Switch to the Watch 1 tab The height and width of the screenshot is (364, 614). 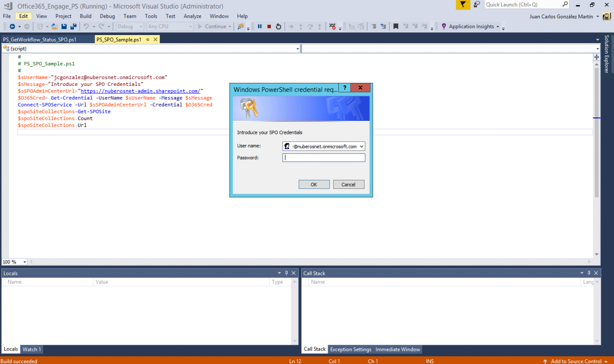click(32, 349)
